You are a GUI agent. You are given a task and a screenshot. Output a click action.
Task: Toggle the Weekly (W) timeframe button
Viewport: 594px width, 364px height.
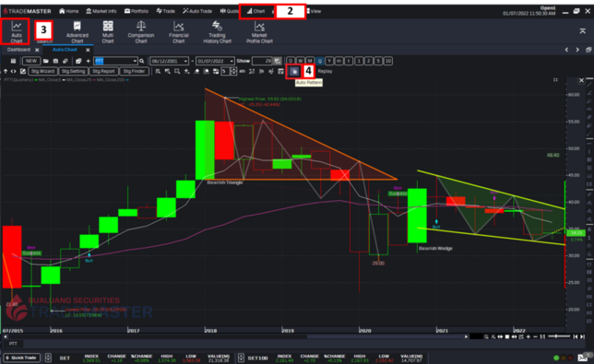coord(301,61)
